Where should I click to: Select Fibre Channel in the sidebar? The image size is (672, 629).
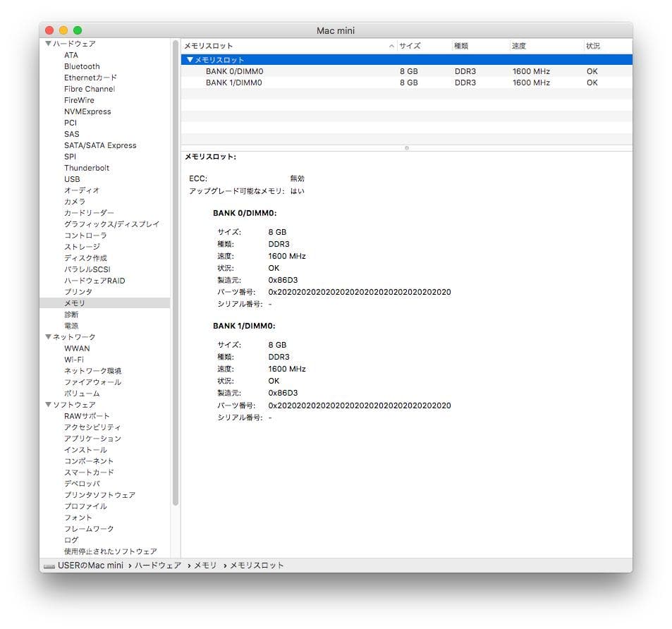(90, 89)
